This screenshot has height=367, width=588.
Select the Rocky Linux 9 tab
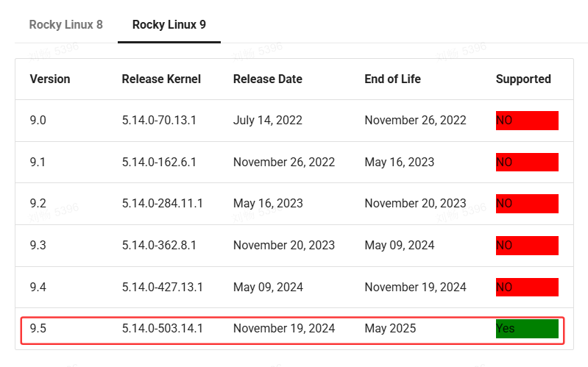tap(169, 24)
